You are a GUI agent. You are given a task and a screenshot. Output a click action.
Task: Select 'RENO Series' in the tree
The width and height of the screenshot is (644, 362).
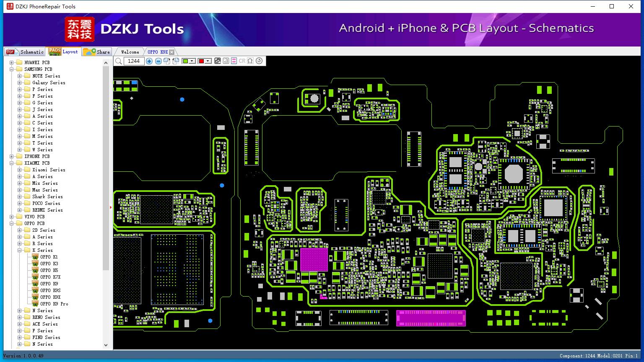click(x=46, y=317)
